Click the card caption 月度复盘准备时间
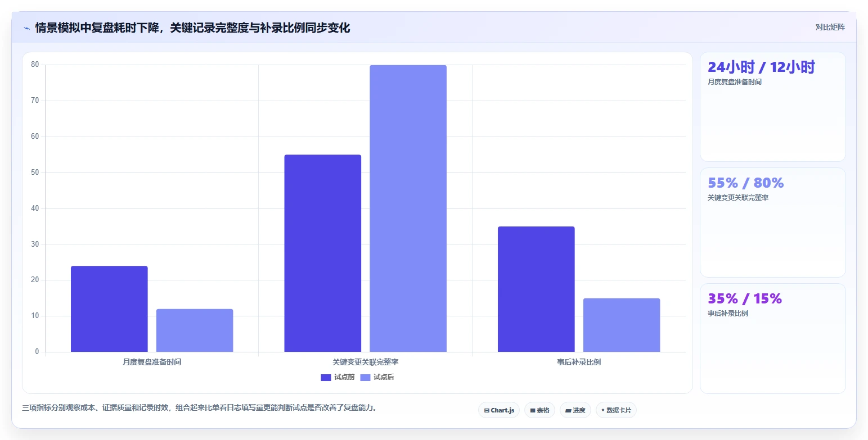 point(735,82)
